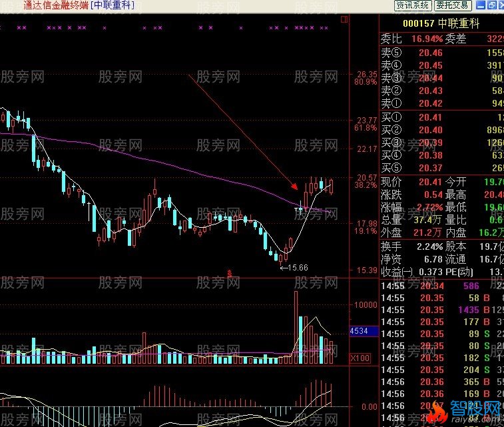Click the 外盘 value 21.2万

tap(427, 232)
